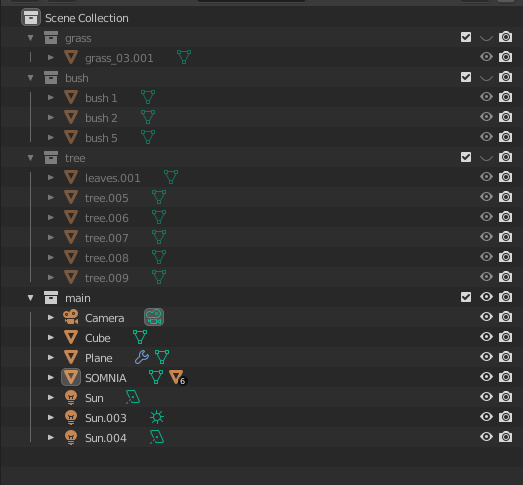The height and width of the screenshot is (485, 523).
Task: Click the mesh data icon beside grass_03.001
Action: (184, 57)
